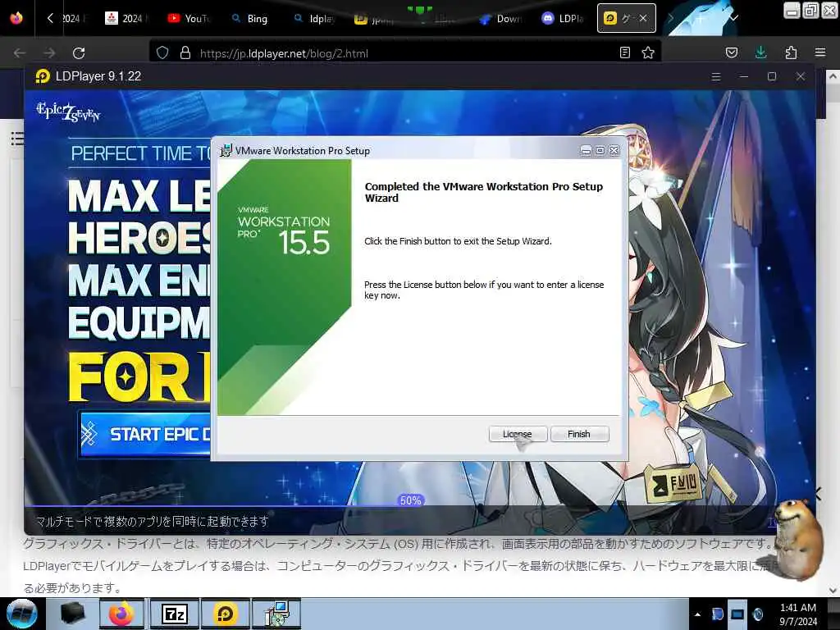Click the Finish button in VMware setup
Screen dimensions: 840x630
pos(580,434)
